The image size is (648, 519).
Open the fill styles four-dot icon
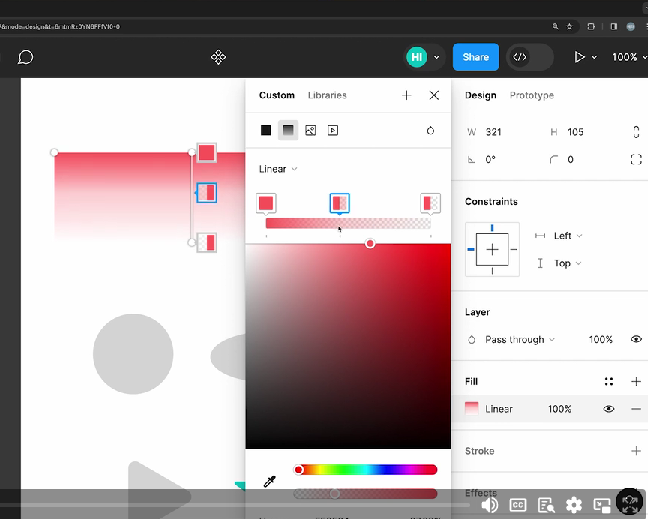609,381
